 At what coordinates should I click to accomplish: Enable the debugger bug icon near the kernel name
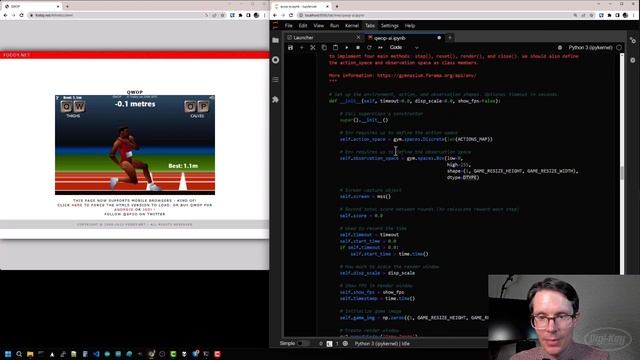(560, 48)
